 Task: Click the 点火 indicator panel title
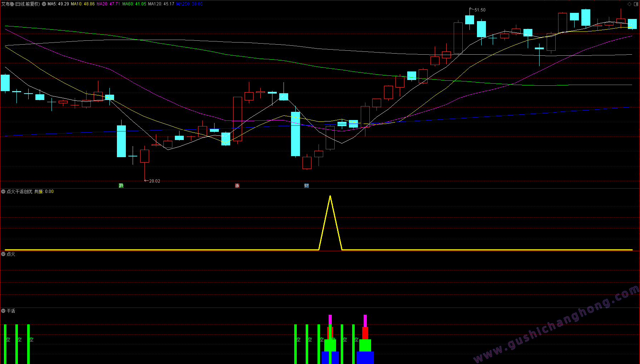(x=11, y=254)
